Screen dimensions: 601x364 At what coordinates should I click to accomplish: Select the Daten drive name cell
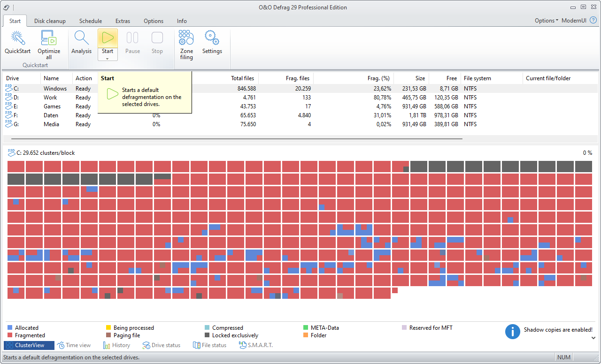[51, 115]
